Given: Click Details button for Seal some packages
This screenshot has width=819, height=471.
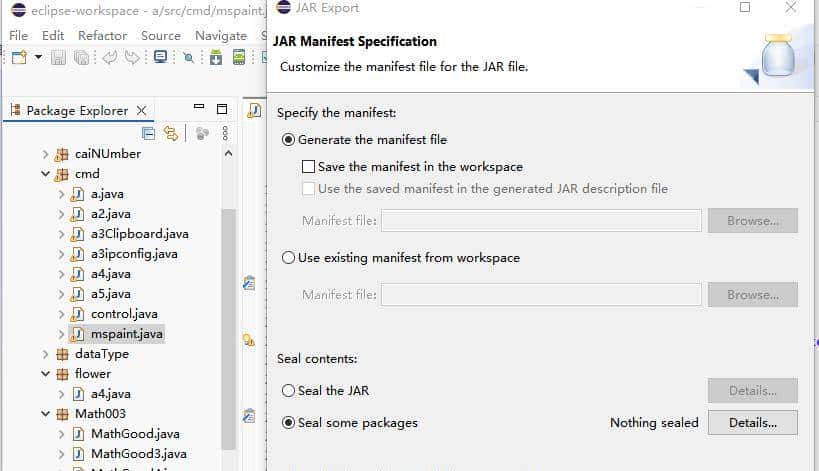Looking at the screenshot, I should [x=752, y=423].
